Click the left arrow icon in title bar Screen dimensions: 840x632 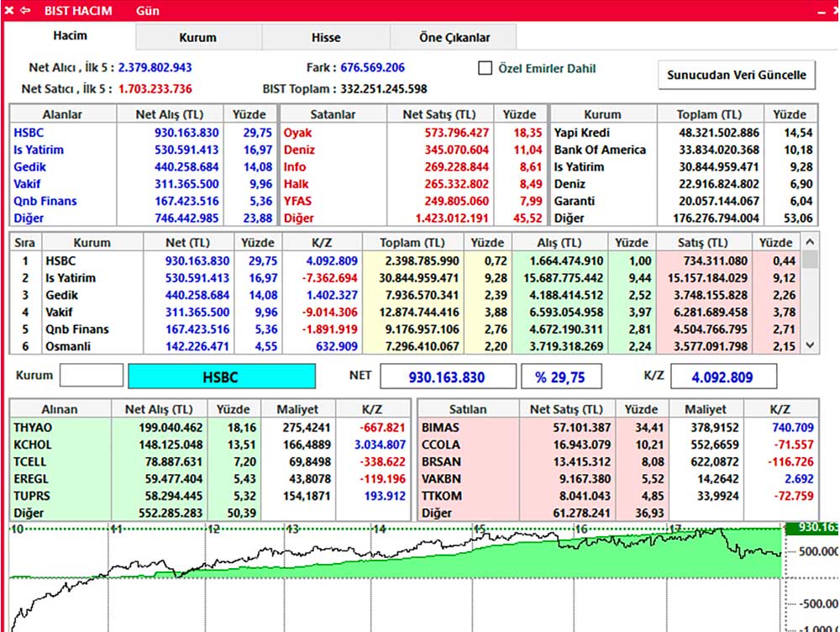25,11
